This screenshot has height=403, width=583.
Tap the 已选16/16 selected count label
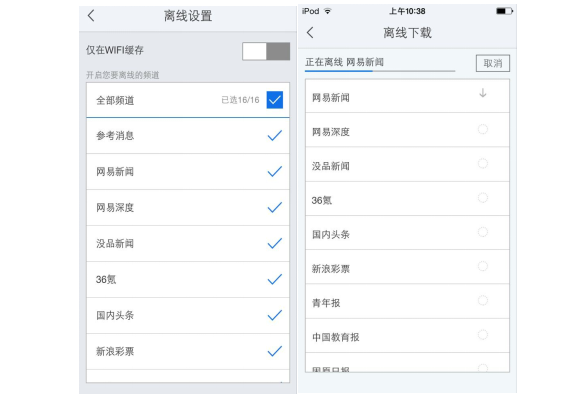240,100
